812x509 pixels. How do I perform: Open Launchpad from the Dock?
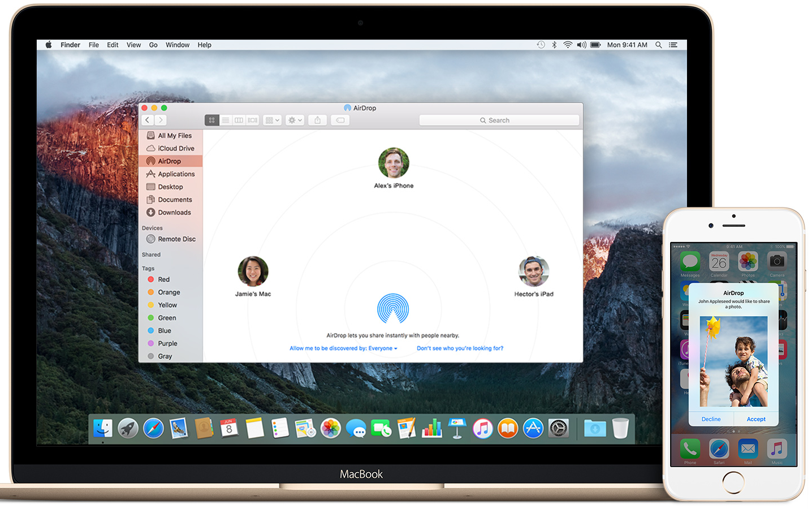click(x=128, y=429)
